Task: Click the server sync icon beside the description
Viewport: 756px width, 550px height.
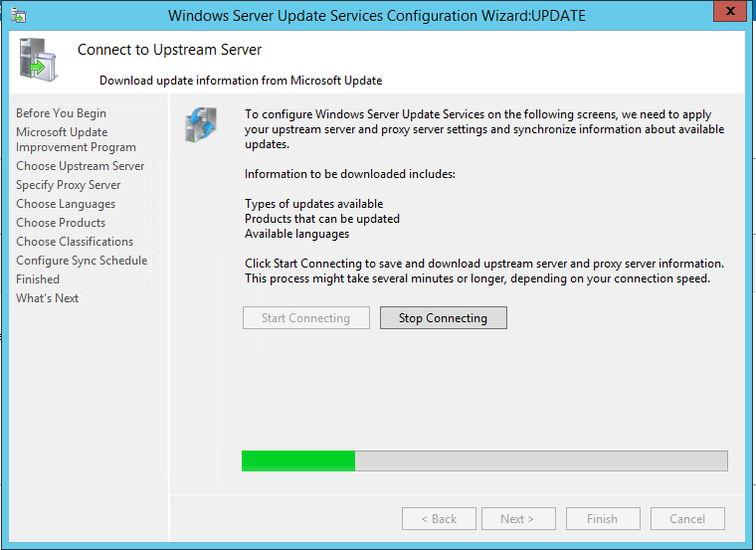Action: pyautogui.click(x=201, y=124)
